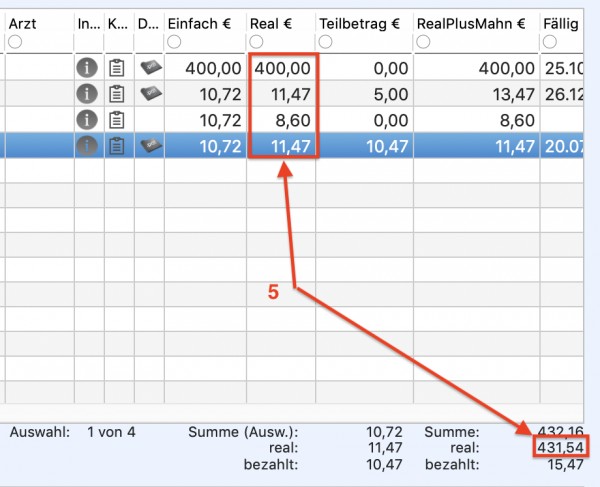
Task: Toggle radio circle under Fällig header
Action: [550, 41]
